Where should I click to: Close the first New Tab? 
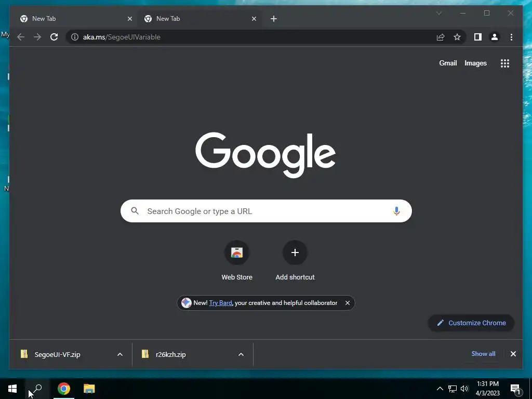(x=129, y=19)
